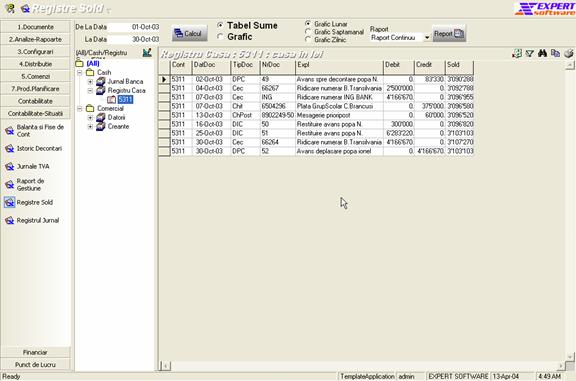
Task: Click the Balanta si Fise de Cont icon
Action: [x=10, y=131]
